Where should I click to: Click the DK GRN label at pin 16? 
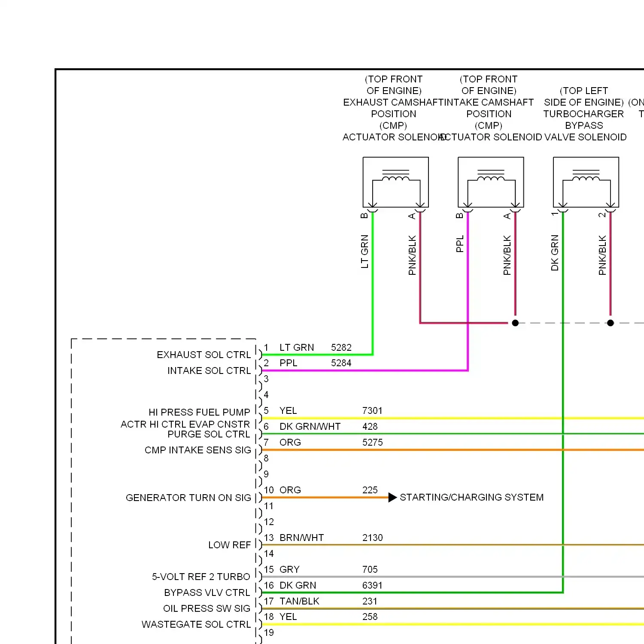coord(298,585)
